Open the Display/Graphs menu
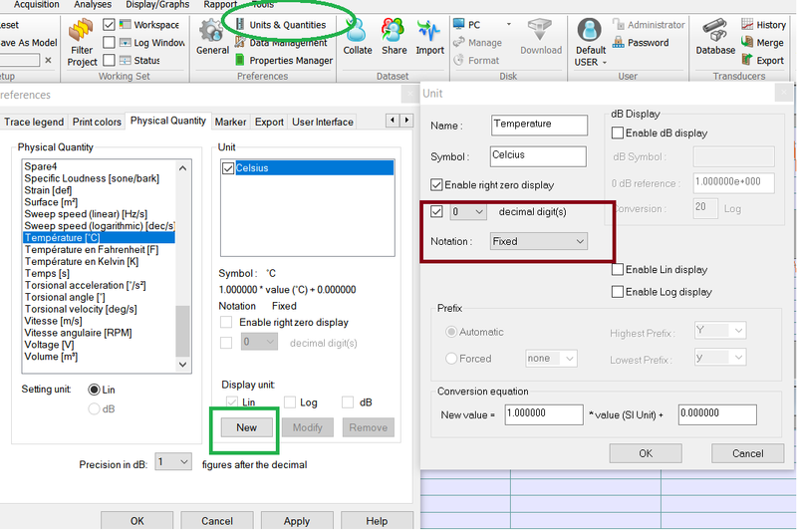Image resolution: width=797 pixels, height=532 pixels. 157,5
